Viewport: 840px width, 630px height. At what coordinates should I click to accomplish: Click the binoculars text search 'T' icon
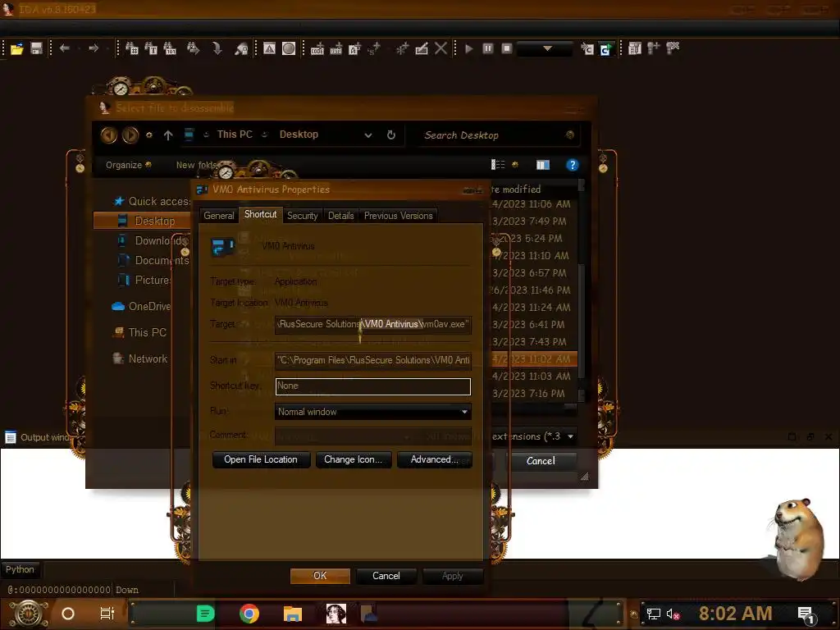click(151, 48)
